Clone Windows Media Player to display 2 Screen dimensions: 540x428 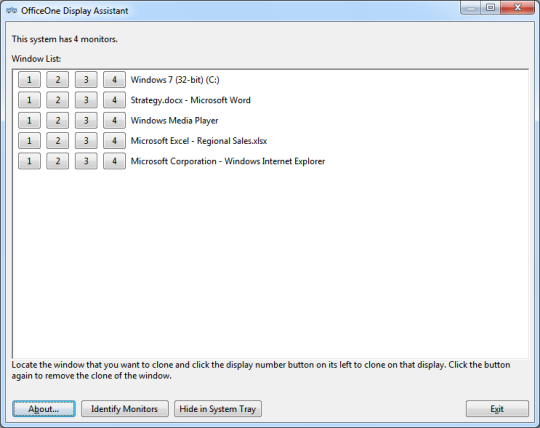pos(58,120)
